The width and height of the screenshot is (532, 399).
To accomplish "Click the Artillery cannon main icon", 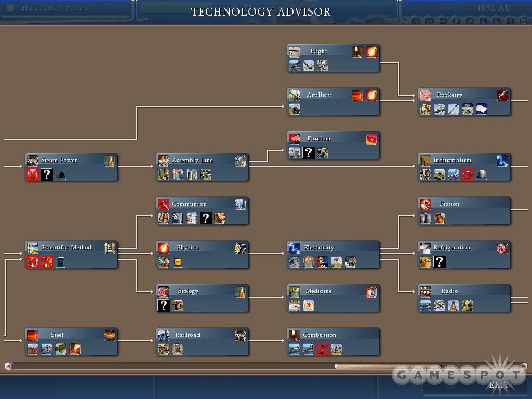I will pos(295,96).
